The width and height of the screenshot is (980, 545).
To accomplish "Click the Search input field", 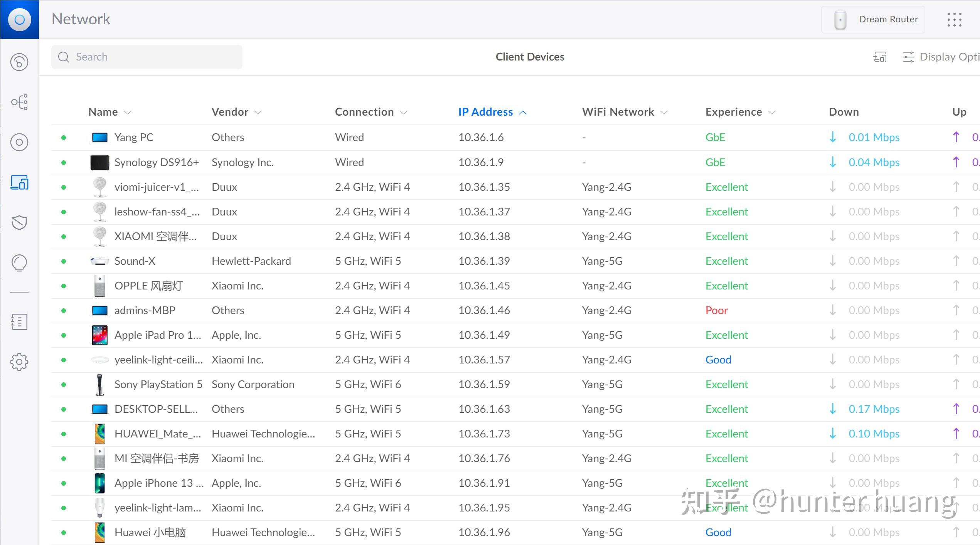I will coord(147,57).
